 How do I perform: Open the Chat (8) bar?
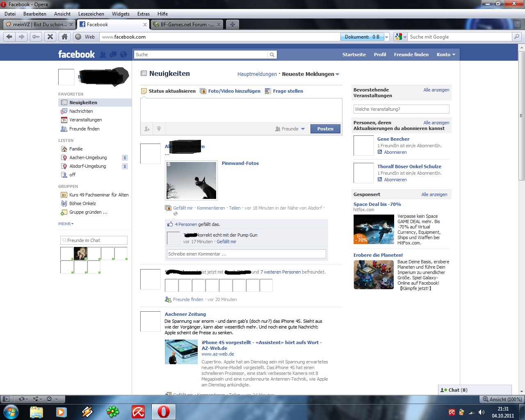point(475,390)
